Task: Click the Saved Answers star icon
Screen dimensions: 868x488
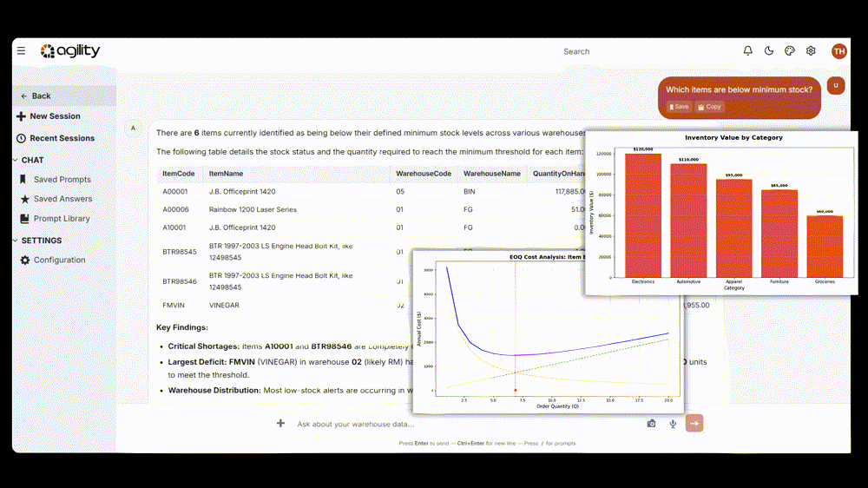Action: point(24,199)
